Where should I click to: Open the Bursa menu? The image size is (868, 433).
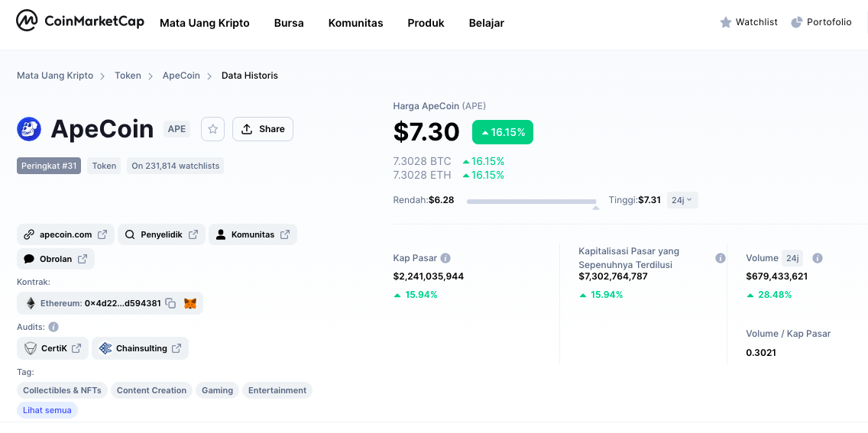coord(289,23)
